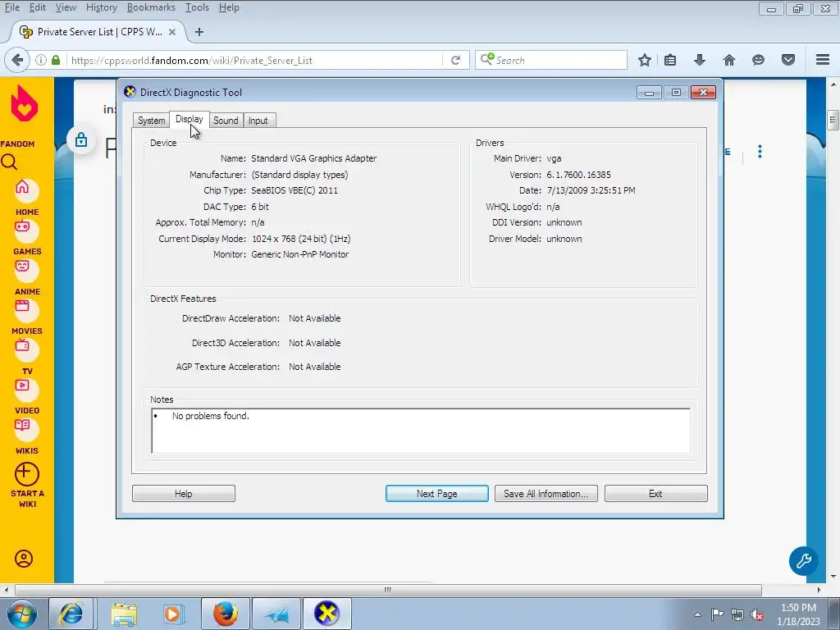Screen dimensions: 840x630
Task: Open Fandom Movies section
Action: pyautogui.click(x=26, y=316)
